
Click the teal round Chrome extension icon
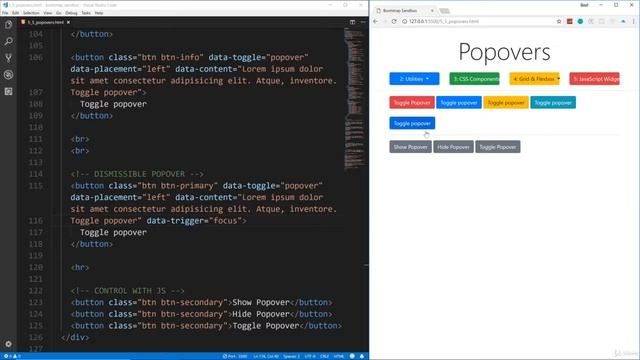click(580, 21)
